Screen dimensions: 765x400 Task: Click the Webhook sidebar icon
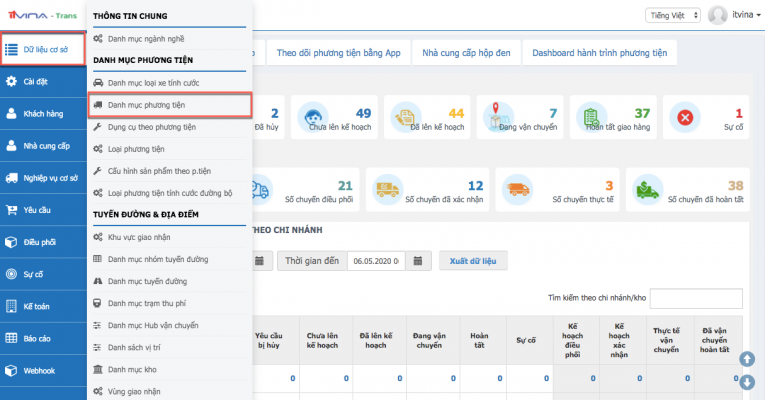[x=12, y=370]
